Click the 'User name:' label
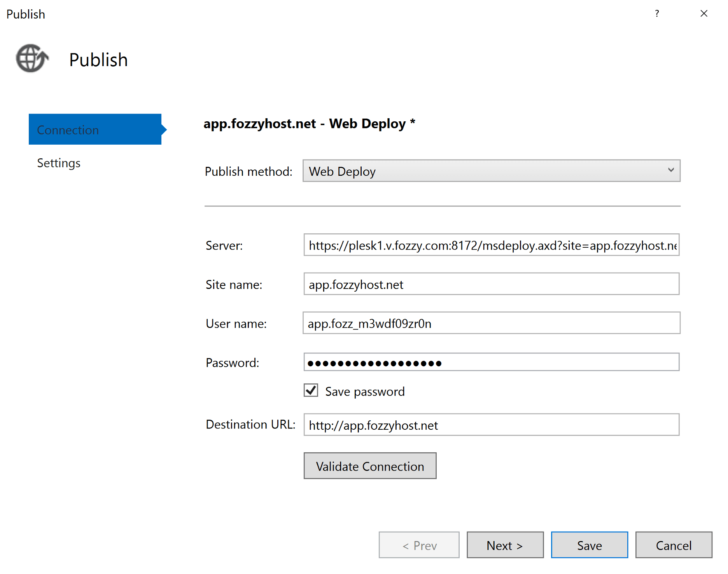 point(236,324)
